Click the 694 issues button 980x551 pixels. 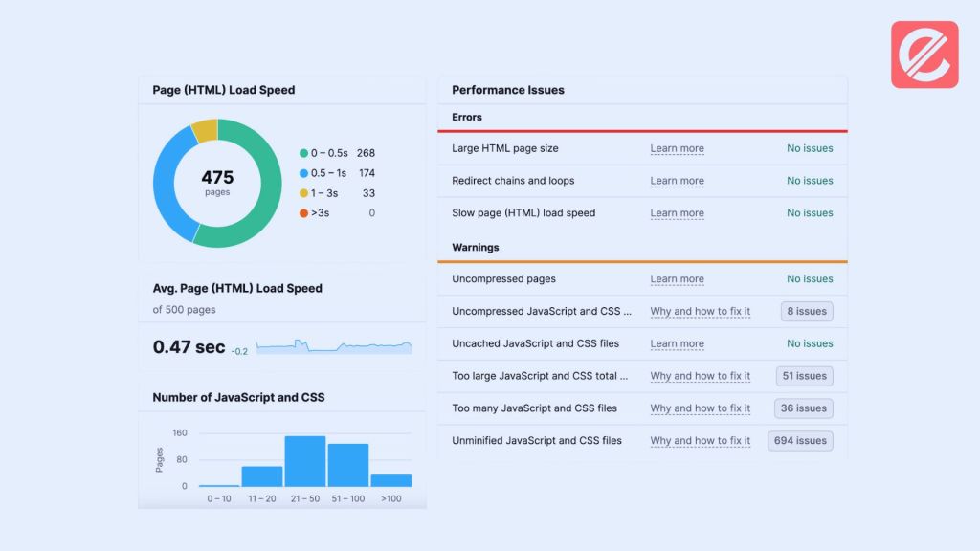pyautogui.click(x=800, y=440)
